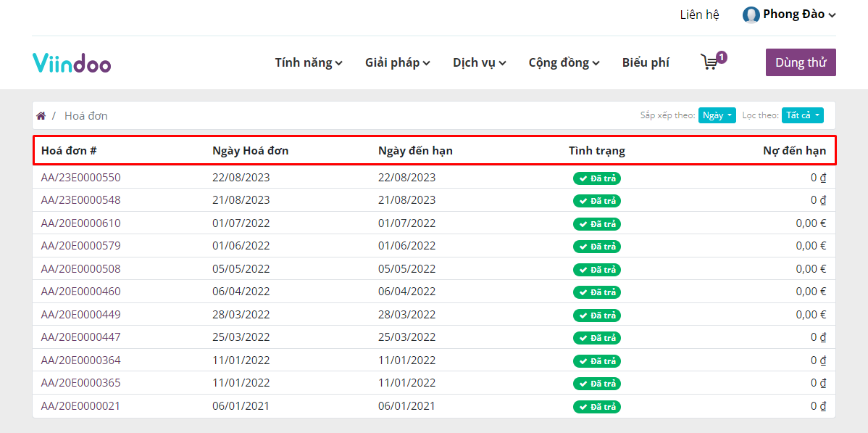This screenshot has width=868, height=433.
Task: Click the Dùng thử button
Action: tap(801, 62)
